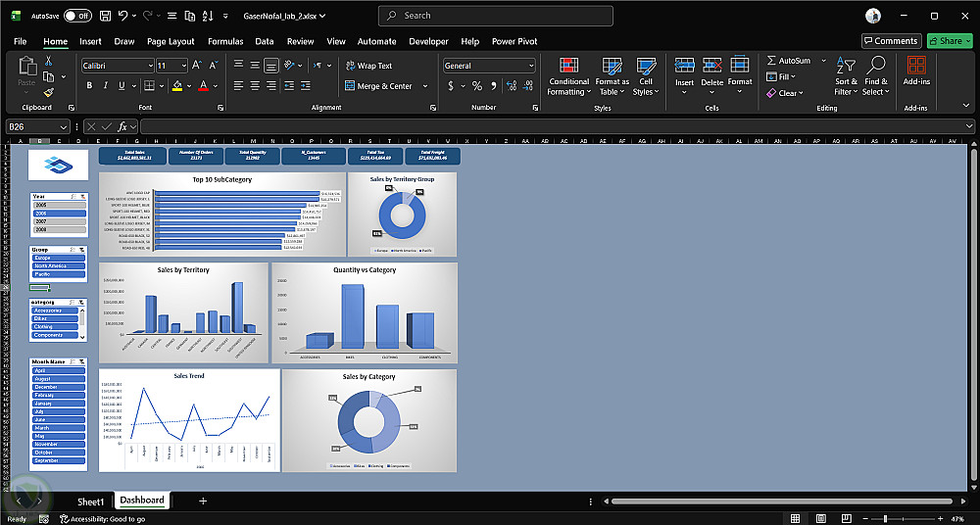980x525 pixels.
Task: Click the Top Align icon
Action: pos(239,65)
